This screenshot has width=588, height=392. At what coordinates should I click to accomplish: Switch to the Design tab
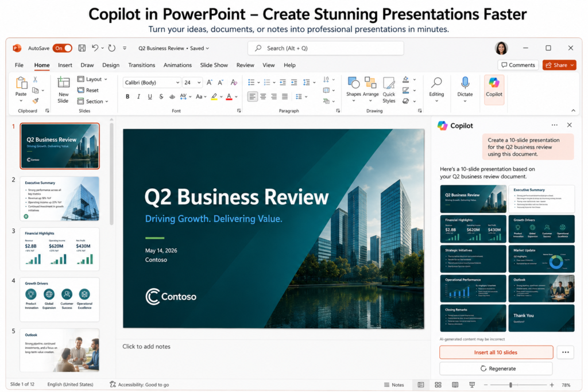[111, 65]
